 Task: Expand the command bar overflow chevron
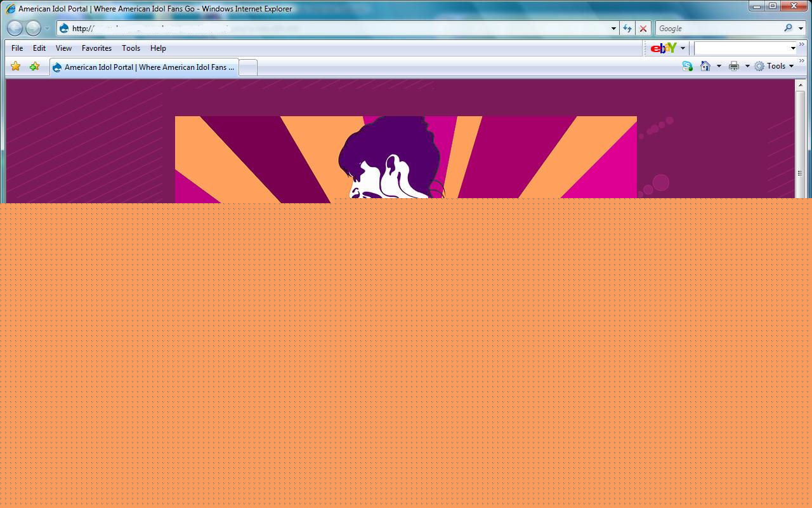click(801, 62)
